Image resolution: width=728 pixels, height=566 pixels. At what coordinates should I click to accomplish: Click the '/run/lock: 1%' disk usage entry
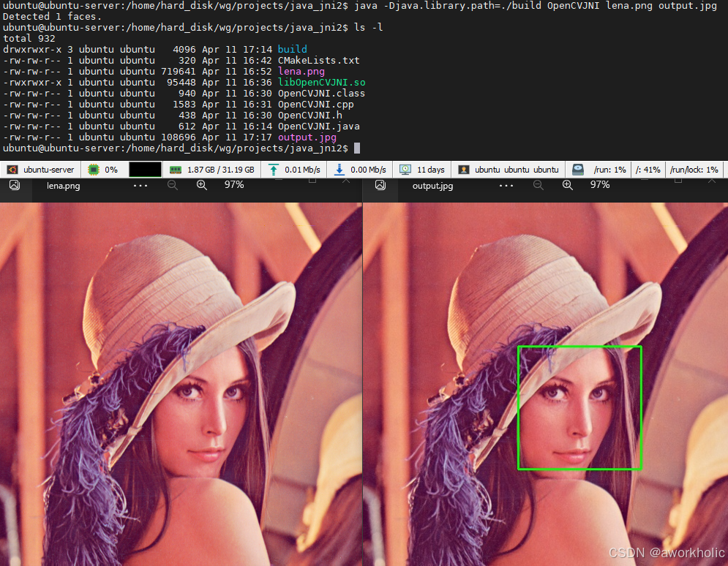pos(694,170)
